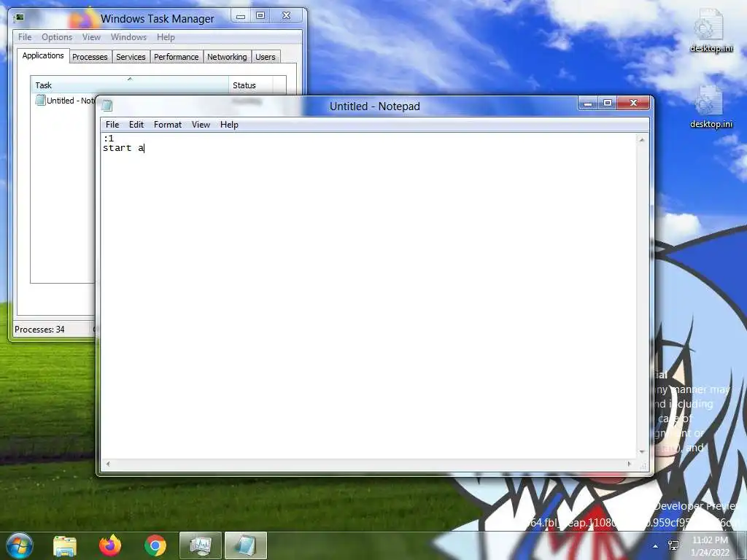Image resolution: width=747 pixels, height=560 pixels.
Task: Maximize the Task Manager window
Action: (x=260, y=16)
